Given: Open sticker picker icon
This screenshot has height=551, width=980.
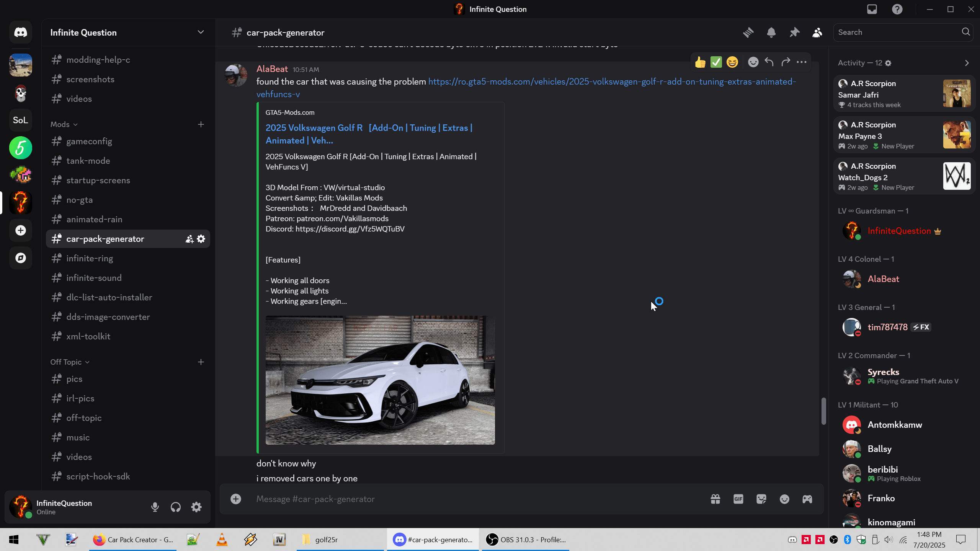Looking at the screenshot, I should [761, 499].
